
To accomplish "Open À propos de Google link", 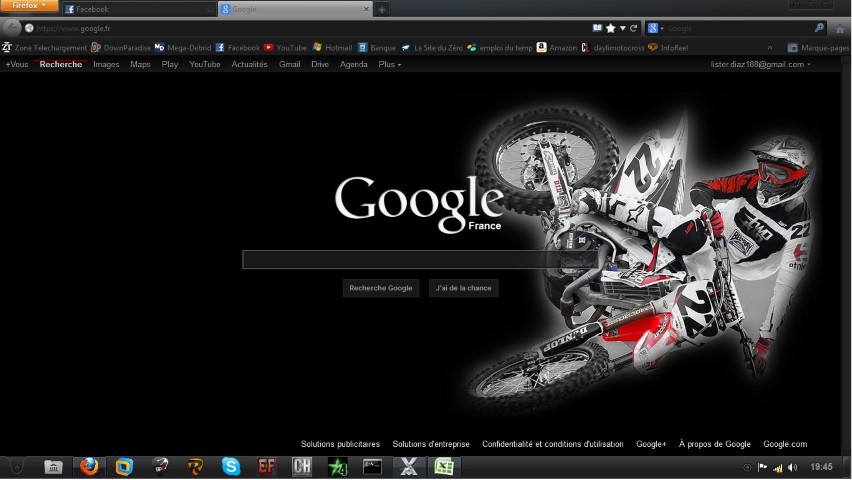I will [715, 444].
